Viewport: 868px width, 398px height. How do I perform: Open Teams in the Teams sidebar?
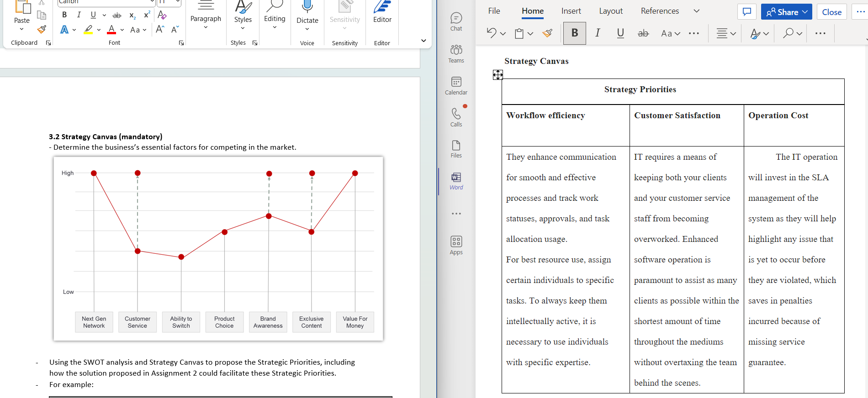(456, 53)
